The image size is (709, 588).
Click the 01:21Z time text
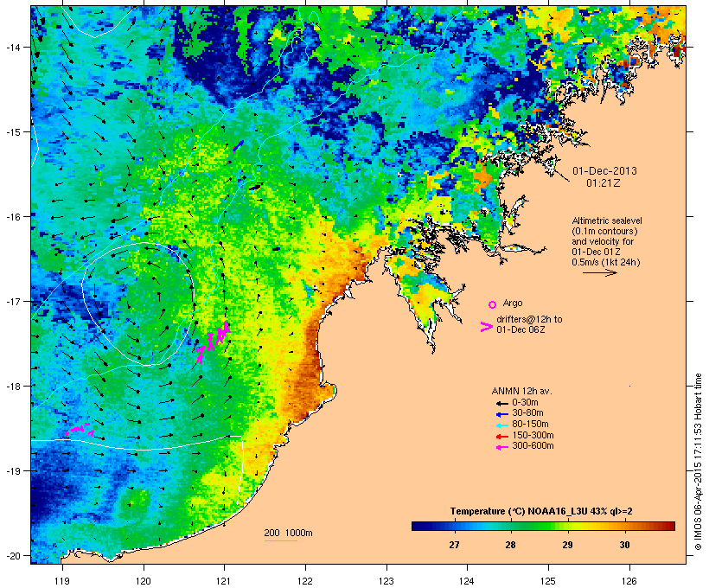[604, 183]
